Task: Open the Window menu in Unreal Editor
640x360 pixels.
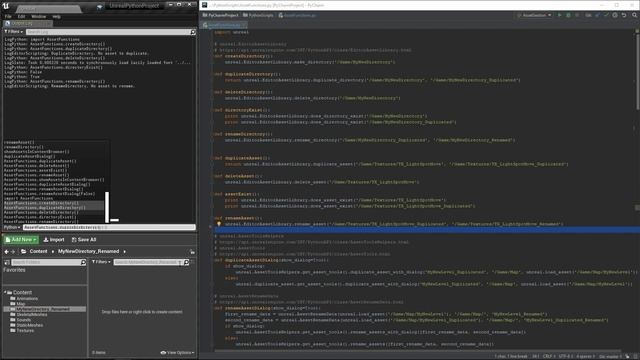Action: (38, 16)
